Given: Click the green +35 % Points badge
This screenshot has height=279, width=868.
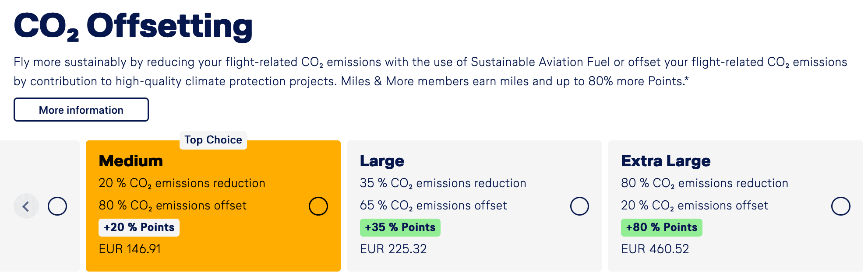Looking at the screenshot, I should pyautogui.click(x=400, y=227).
